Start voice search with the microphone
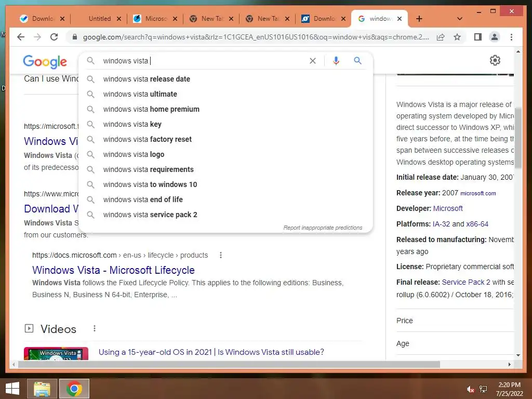This screenshot has height=399, width=532. pyautogui.click(x=336, y=61)
